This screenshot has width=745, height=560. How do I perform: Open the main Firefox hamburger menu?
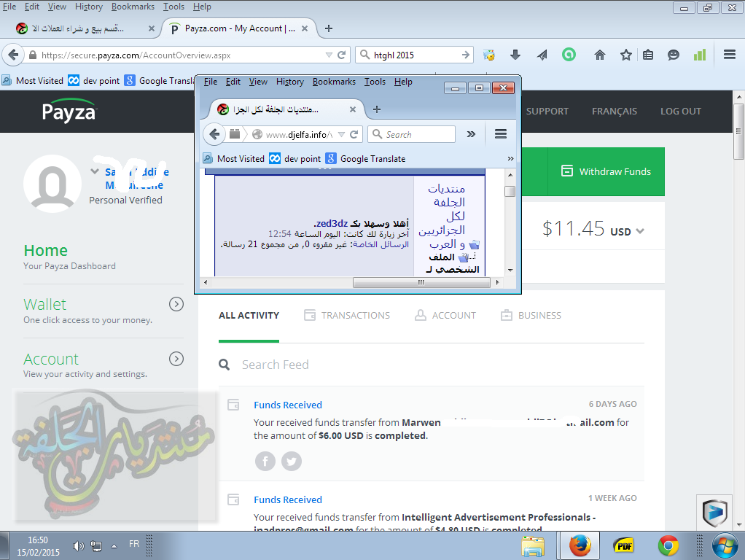pyautogui.click(x=730, y=55)
